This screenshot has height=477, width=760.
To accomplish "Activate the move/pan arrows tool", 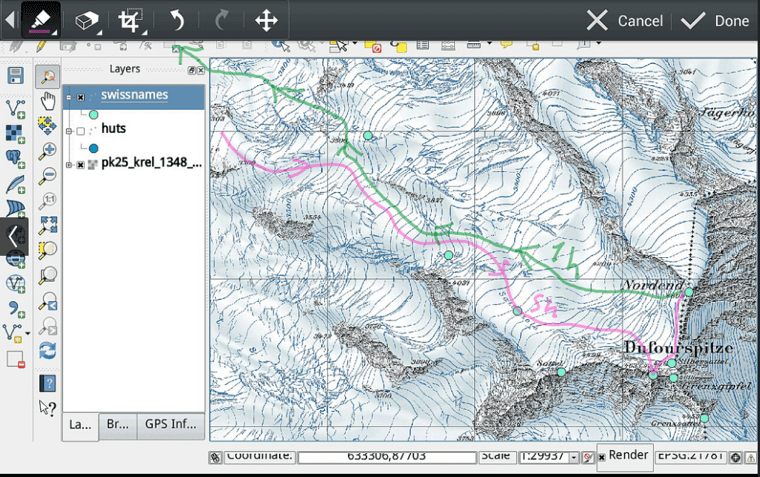I will point(266,20).
